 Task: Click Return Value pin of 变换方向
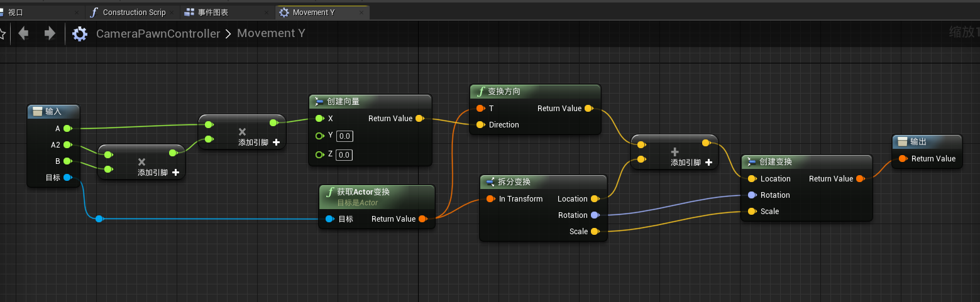click(x=588, y=108)
